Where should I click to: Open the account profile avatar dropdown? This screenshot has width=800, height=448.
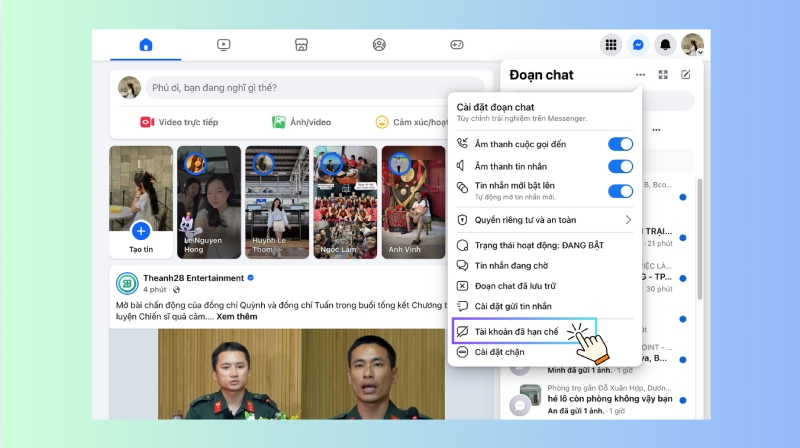[x=692, y=45]
